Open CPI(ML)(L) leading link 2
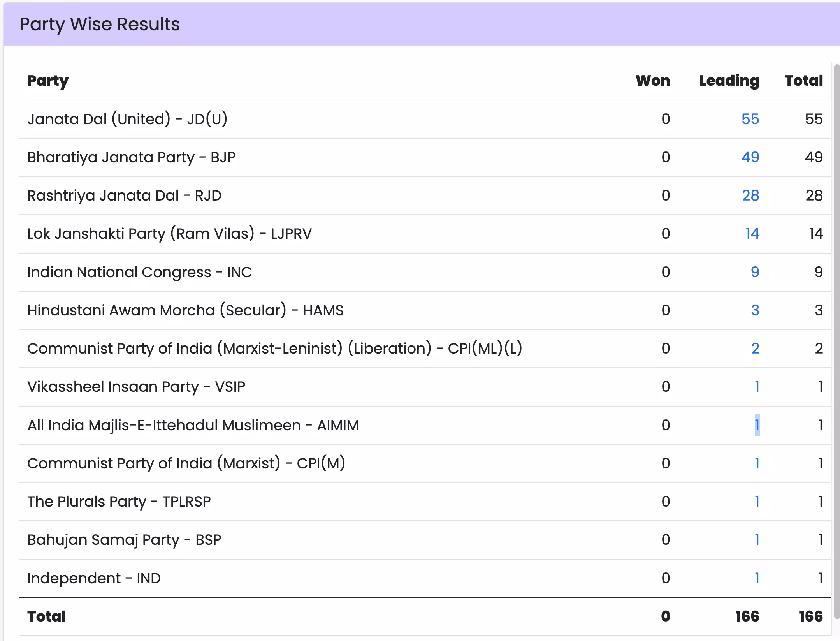The image size is (840, 641). [755, 349]
